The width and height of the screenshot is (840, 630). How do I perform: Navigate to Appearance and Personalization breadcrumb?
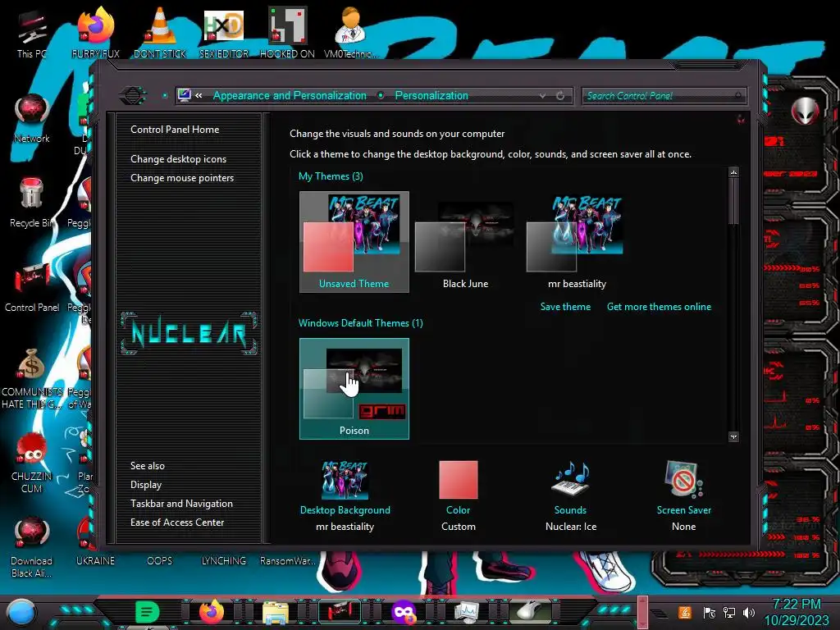tap(290, 95)
